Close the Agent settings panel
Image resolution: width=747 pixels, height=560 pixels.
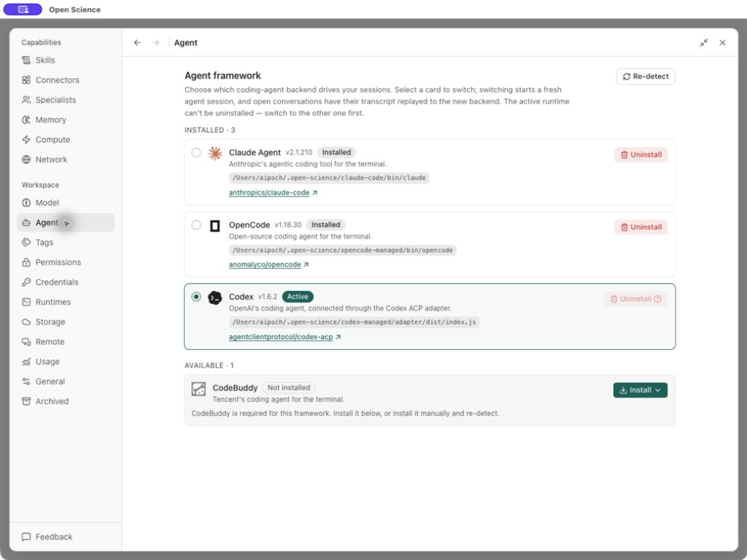pos(723,43)
